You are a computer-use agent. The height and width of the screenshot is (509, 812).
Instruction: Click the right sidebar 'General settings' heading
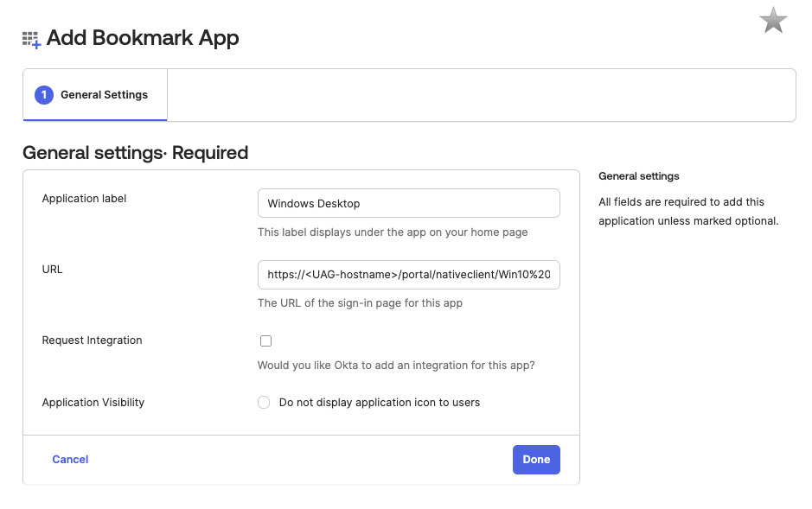639,176
